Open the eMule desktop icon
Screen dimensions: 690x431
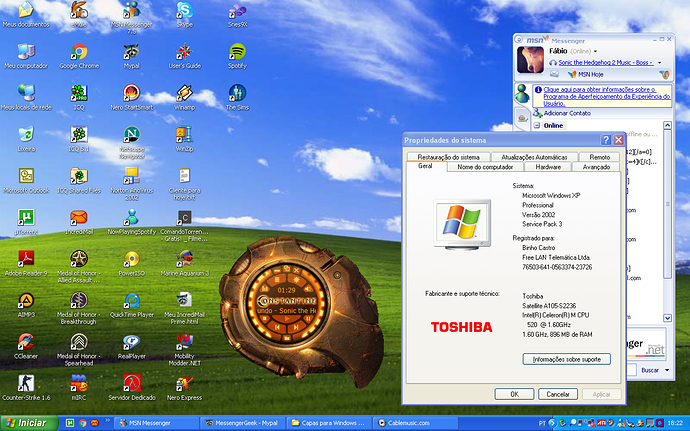[x=79, y=14]
